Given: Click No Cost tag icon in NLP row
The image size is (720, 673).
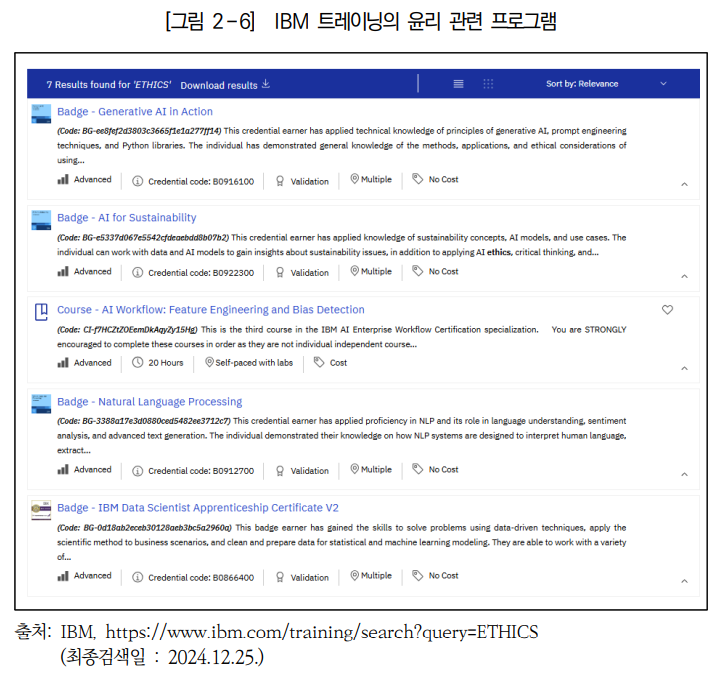Looking at the screenshot, I should (x=417, y=469).
